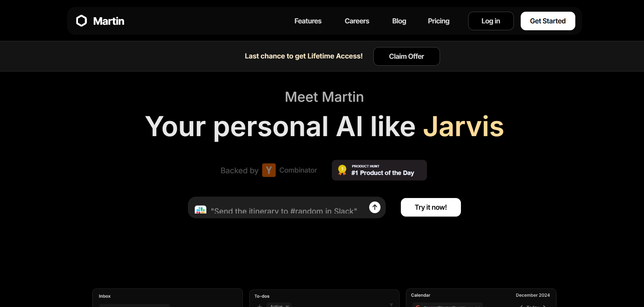The height and width of the screenshot is (307, 644).
Task: Go to the Careers page
Action: [x=357, y=21]
